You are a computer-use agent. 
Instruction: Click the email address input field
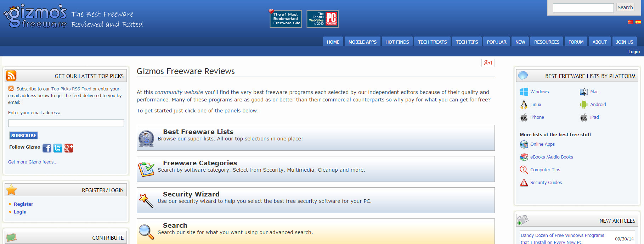pos(66,123)
